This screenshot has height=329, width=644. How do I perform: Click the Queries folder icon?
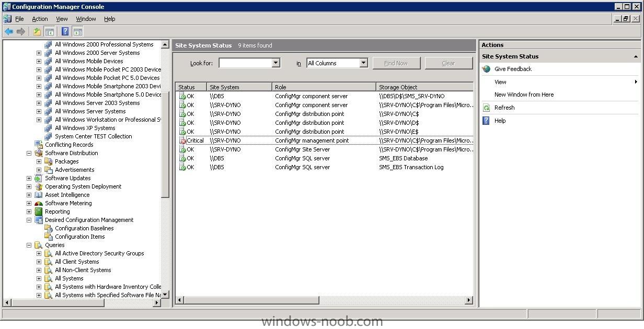tap(39, 245)
